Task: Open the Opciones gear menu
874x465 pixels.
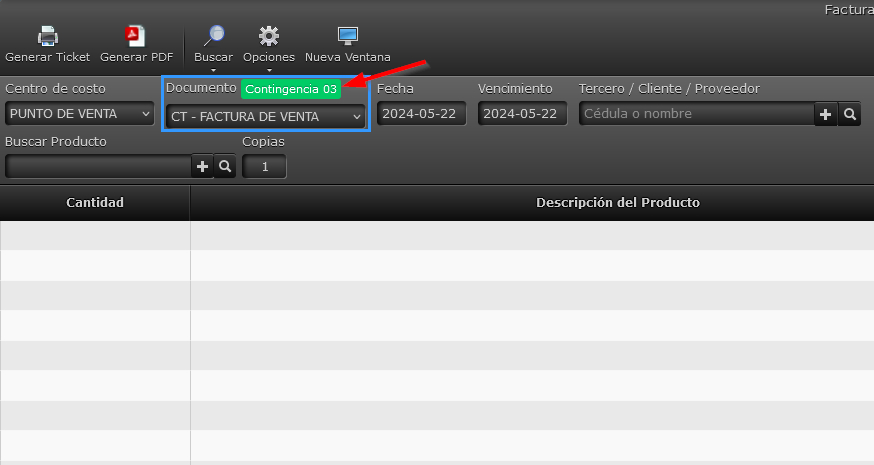Action: click(269, 36)
